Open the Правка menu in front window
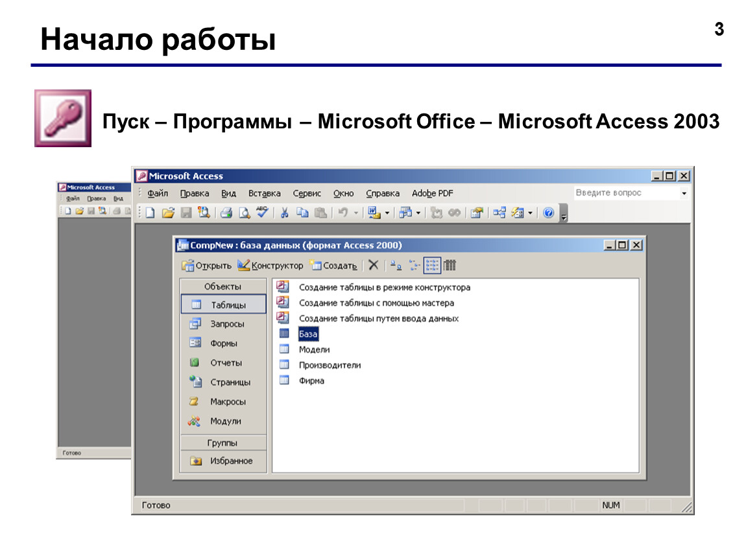 pyautogui.click(x=195, y=193)
